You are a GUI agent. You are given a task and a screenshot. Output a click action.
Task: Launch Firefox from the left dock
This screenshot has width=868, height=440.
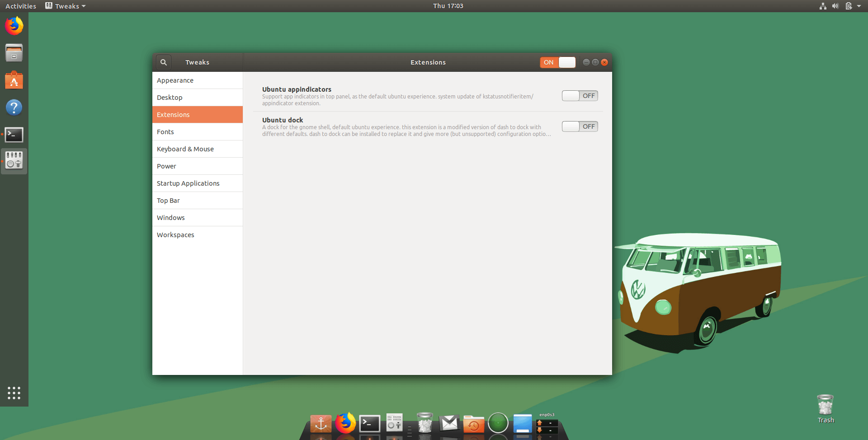click(x=14, y=26)
